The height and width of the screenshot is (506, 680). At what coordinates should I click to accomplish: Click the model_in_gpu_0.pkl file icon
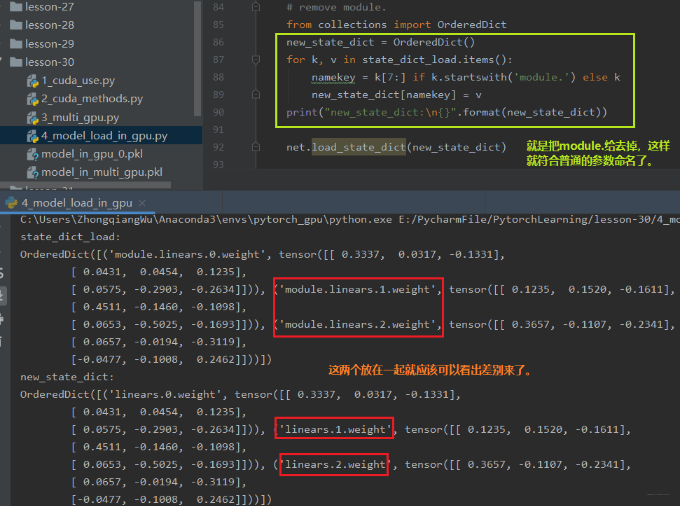tap(33, 154)
